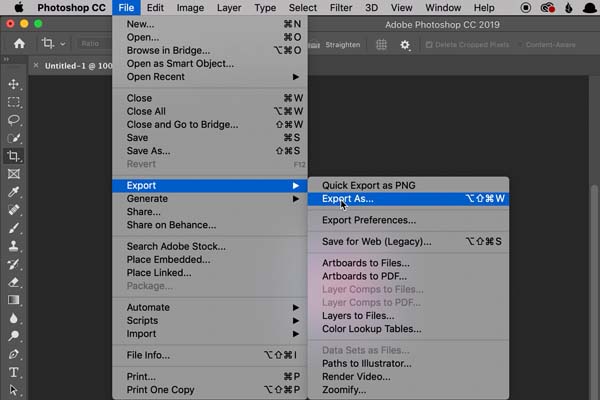Select the Crop tool in left toolbar
This screenshot has width=600, height=400.
click(14, 156)
